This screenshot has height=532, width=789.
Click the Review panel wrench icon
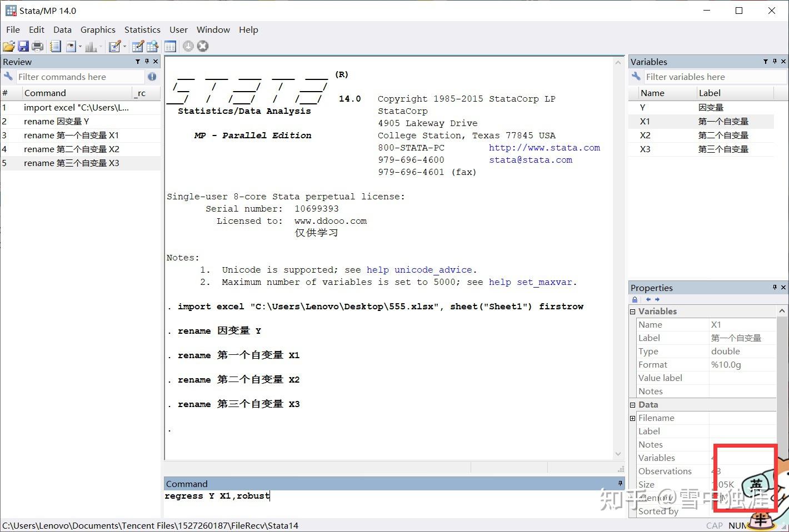8,77
